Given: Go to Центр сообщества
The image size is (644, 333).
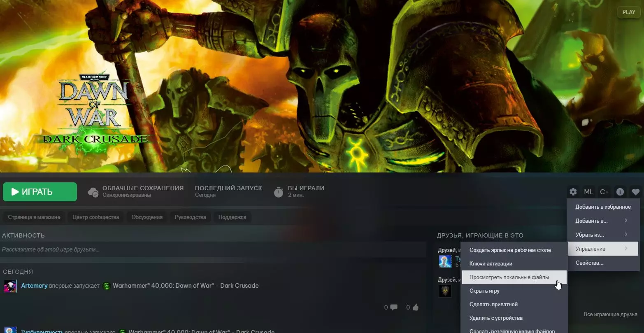Looking at the screenshot, I should 96,217.
